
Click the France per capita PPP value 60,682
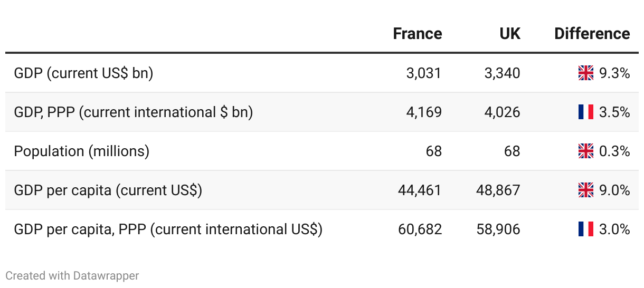point(420,229)
